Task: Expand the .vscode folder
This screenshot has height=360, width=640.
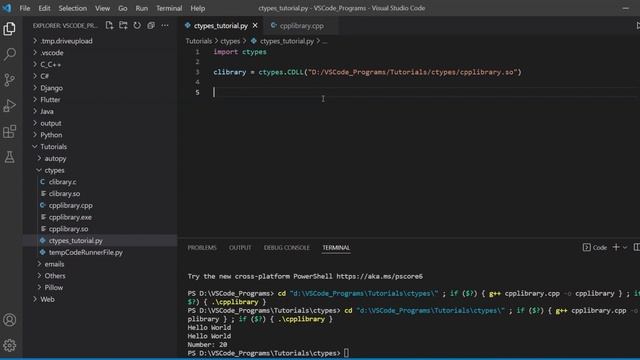Action: tap(51, 53)
